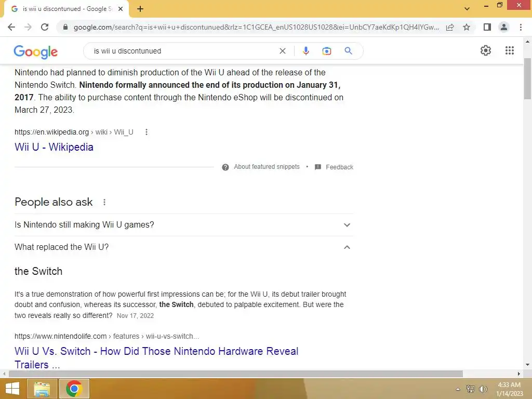
Task: Open 'Wii U Vs. Switch' Nintendo Life link
Action: [x=156, y=357]
